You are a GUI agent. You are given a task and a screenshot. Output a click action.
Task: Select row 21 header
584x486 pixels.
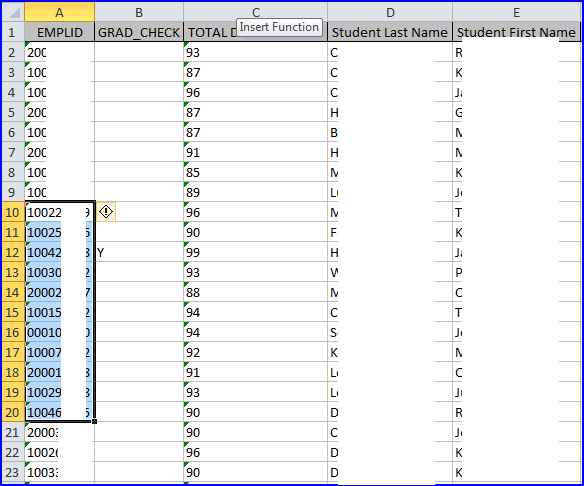(x=13, y=432)
